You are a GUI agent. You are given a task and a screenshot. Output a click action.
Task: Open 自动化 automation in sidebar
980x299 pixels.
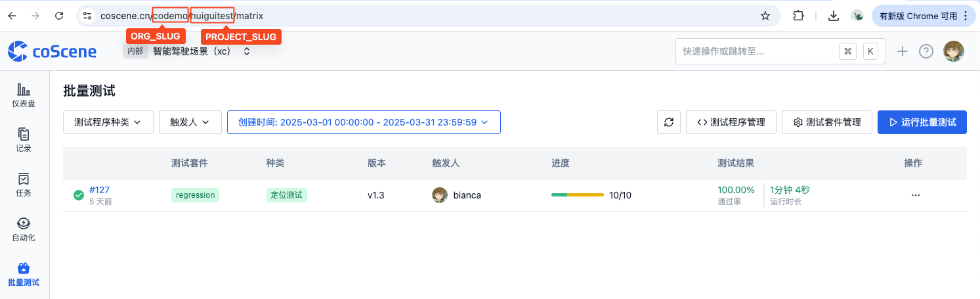click(24, 229)
